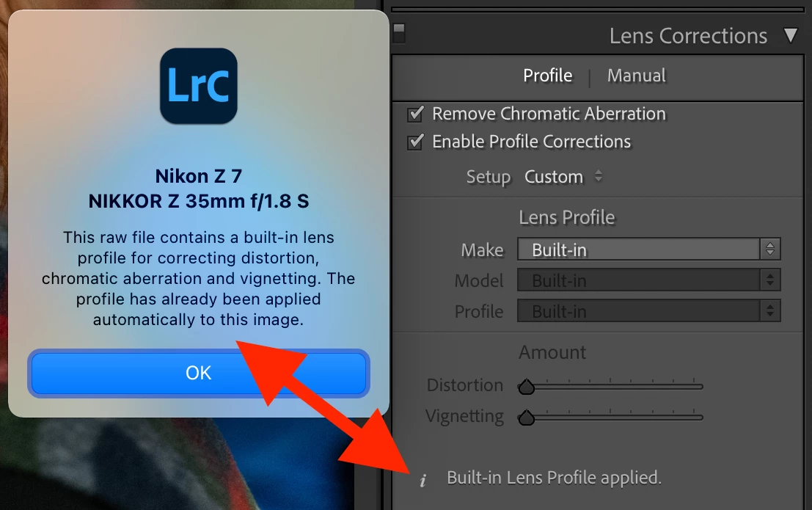Click the Lightroom Classic LrC app icon
Viewport: 812px width, 510px height.
click(x=198, y=86)
